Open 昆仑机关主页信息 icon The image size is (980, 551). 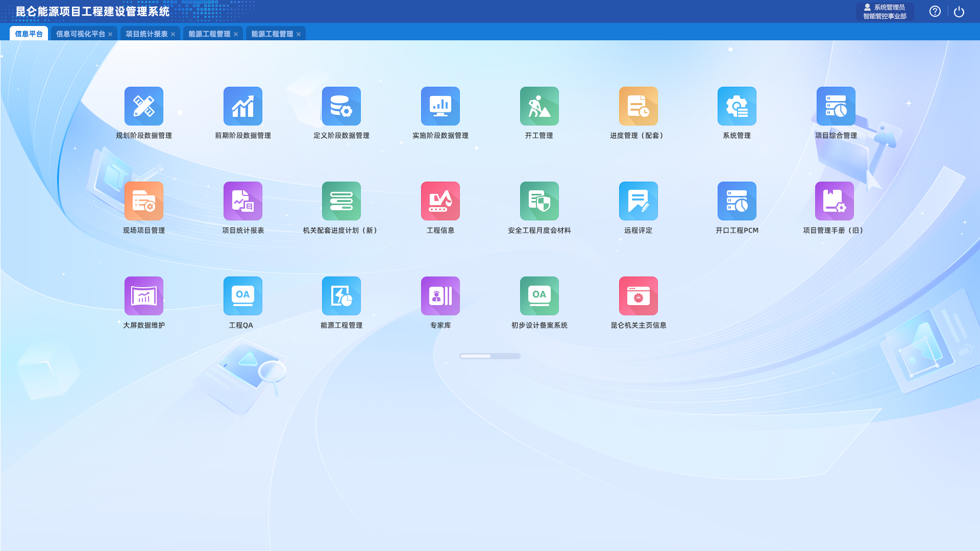(x=638, y=296)
